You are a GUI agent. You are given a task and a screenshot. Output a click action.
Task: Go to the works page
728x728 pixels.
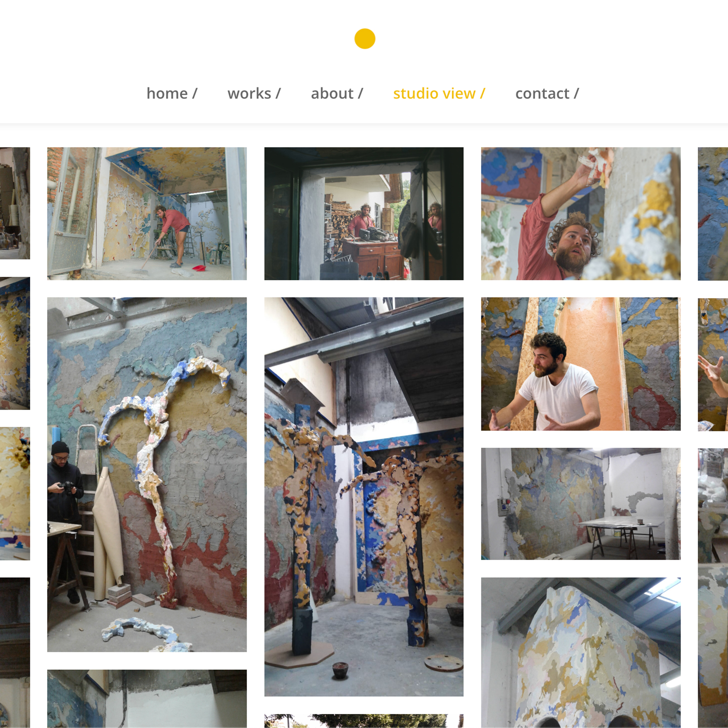point(254,94)
